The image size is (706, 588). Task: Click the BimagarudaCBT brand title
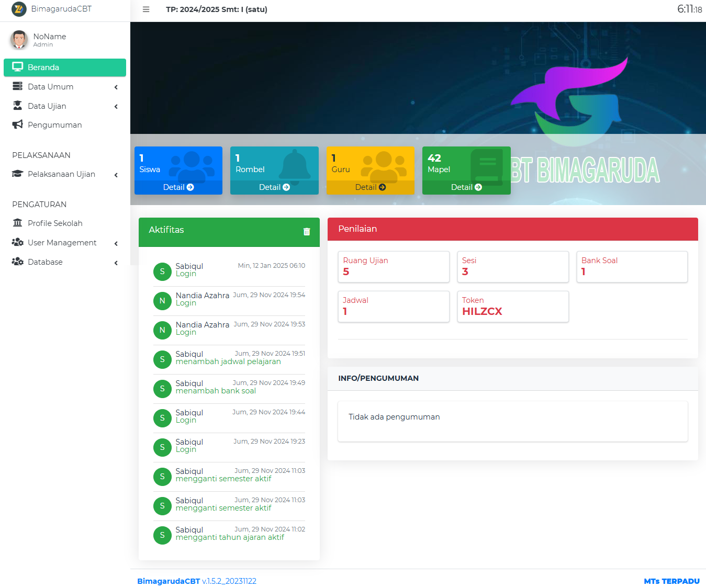click(x=61, y=9)
